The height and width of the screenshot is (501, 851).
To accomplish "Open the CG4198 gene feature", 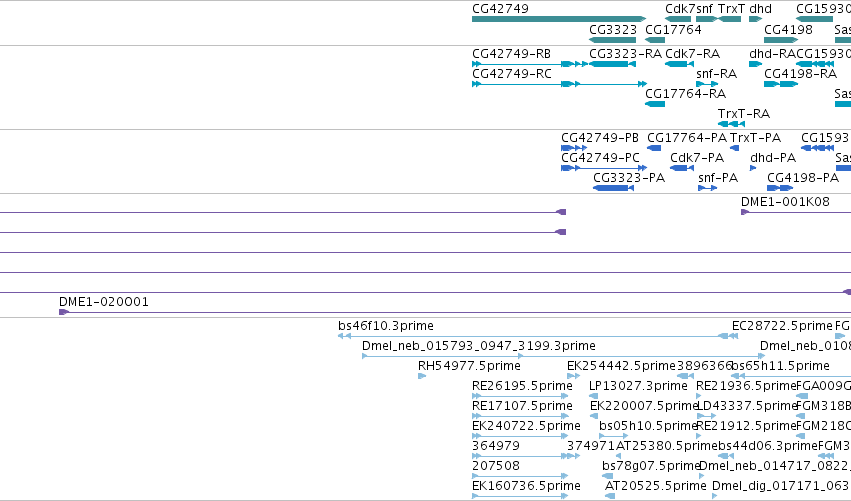I will click(x=781, y=40).
